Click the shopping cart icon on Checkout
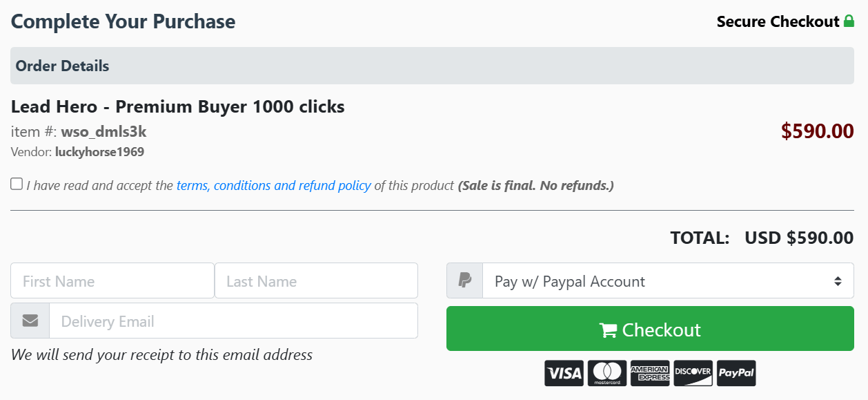This screenshot has width=868, height=400. [x=608, y=330]
